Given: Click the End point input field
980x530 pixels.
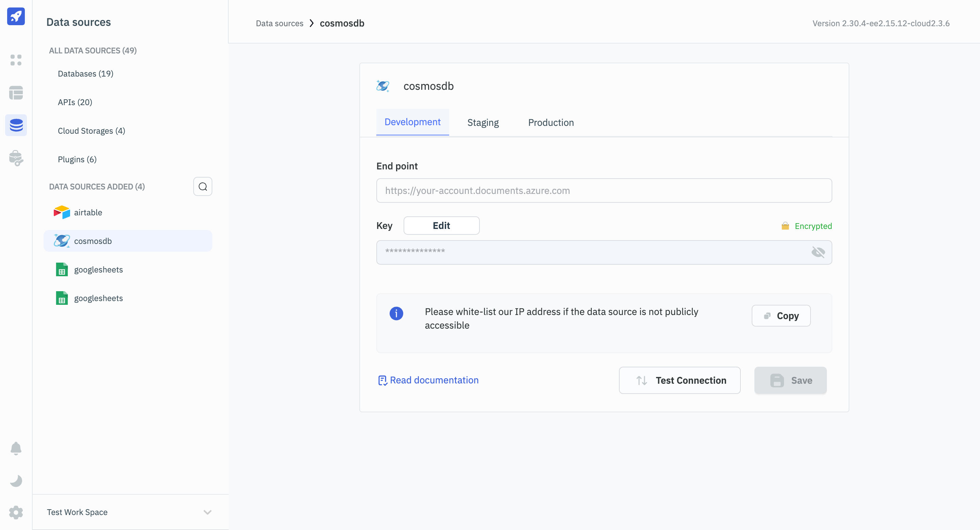Looking at the screenshot, I should point(604,190).
